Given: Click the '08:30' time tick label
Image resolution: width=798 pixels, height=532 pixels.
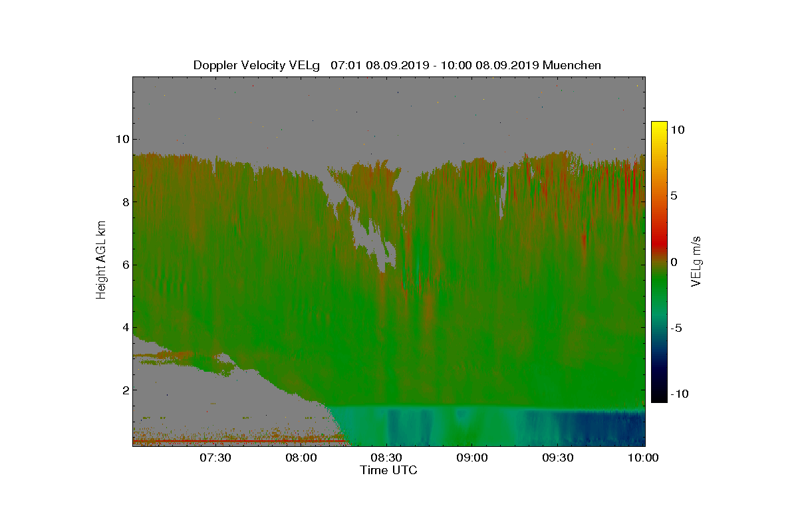Looking at the screenshot, I should 386,458.
